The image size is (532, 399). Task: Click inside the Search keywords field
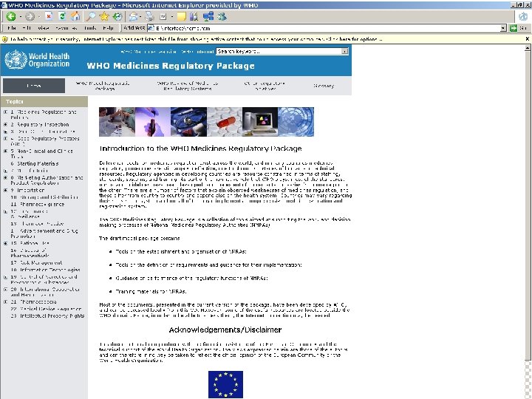coord(279,52)
